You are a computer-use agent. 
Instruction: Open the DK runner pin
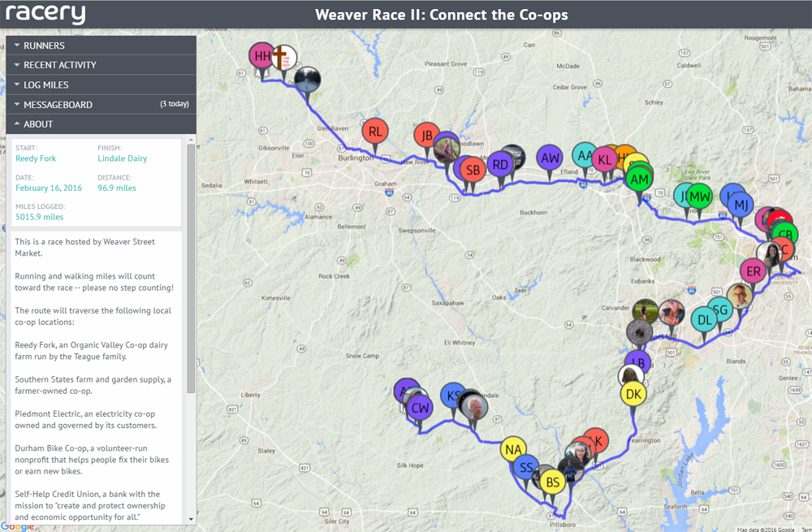click(633, 395)
